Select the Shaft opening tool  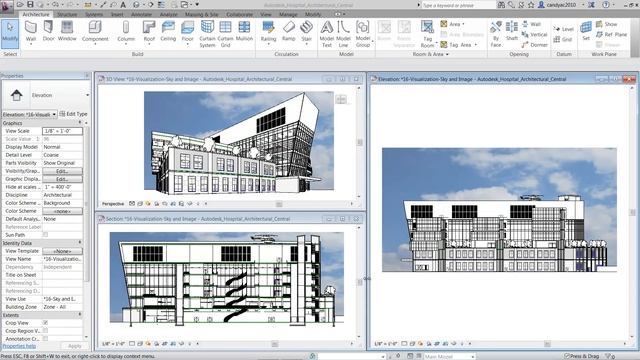click(511, 32)
